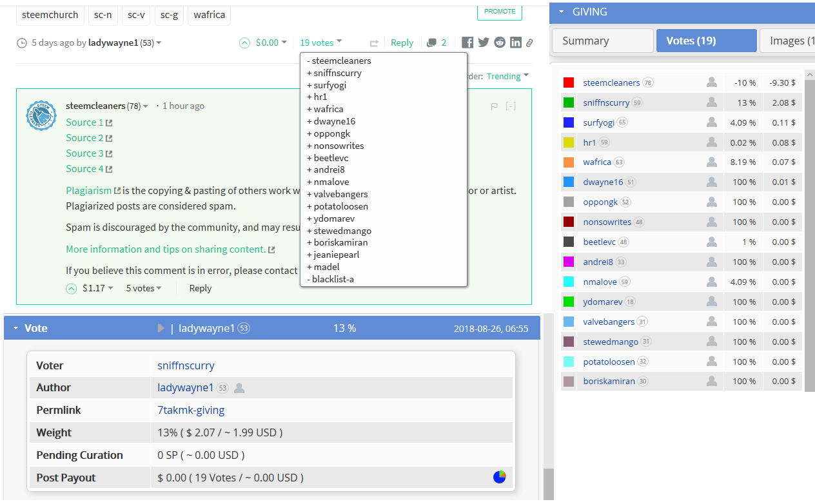This screenshot has width=815, height=504.
Task: Share the post on Facebook
Action: pos(467,43)
